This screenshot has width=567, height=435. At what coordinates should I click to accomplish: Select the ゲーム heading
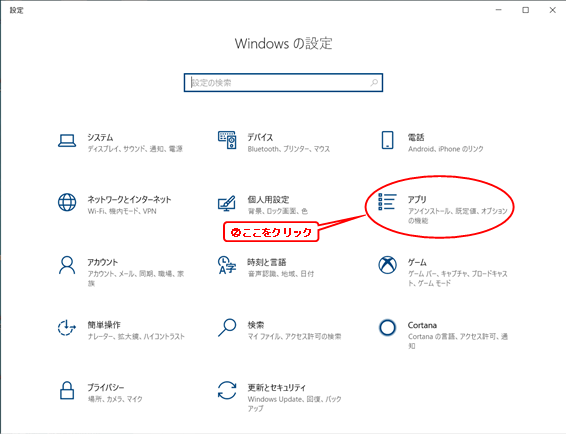[417, 262]
